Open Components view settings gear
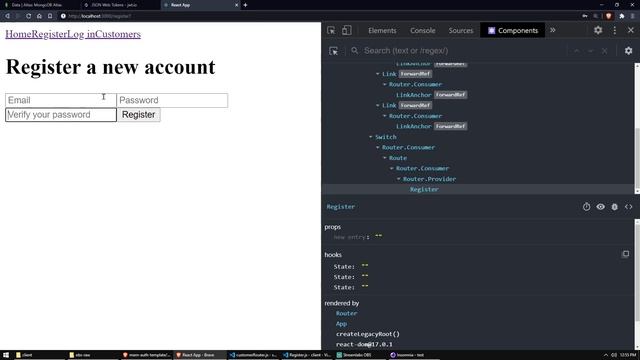Viewport: 640px width, 360px height. tap(628, 51)
